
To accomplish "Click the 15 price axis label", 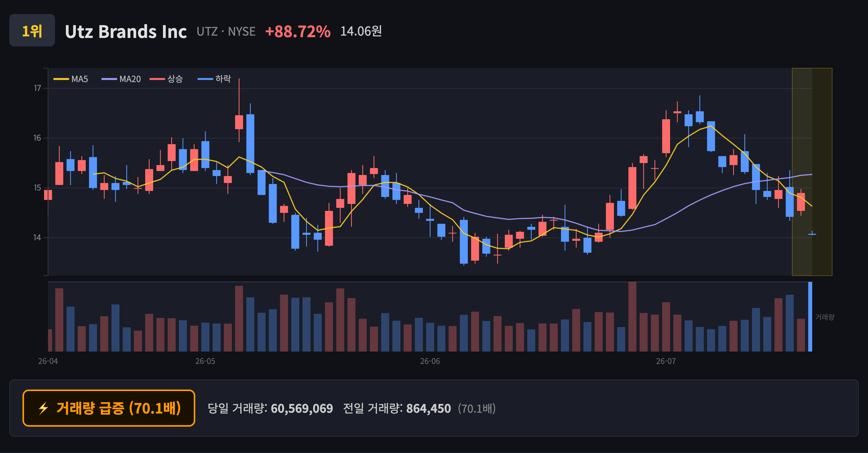I will point(37,188).
